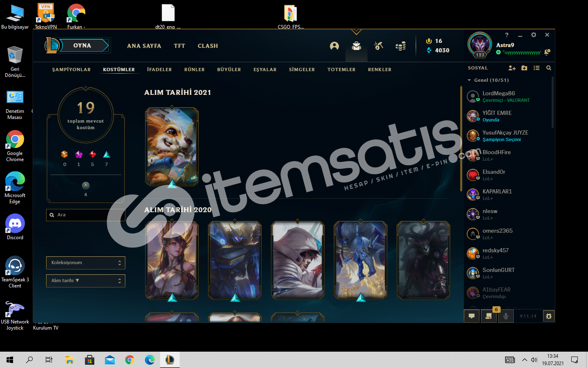Select friend omers2365

click(x=508, y=234)
